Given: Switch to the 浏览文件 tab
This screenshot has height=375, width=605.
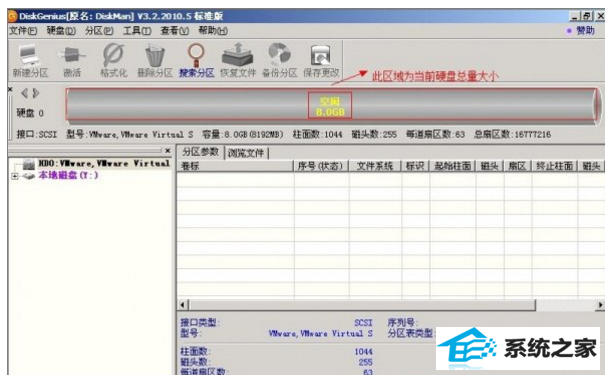Looking at the screenshot, I should (246, 153).
